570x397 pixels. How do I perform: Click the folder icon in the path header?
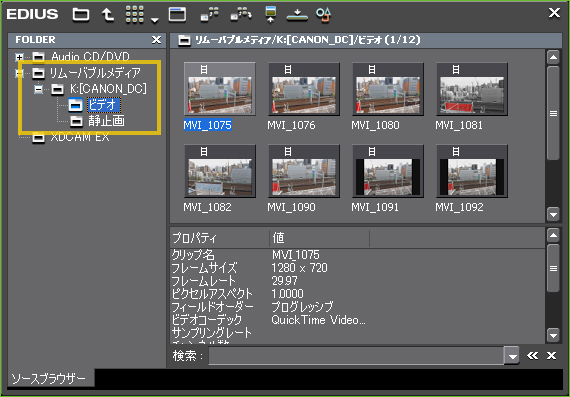coord(184,40)
